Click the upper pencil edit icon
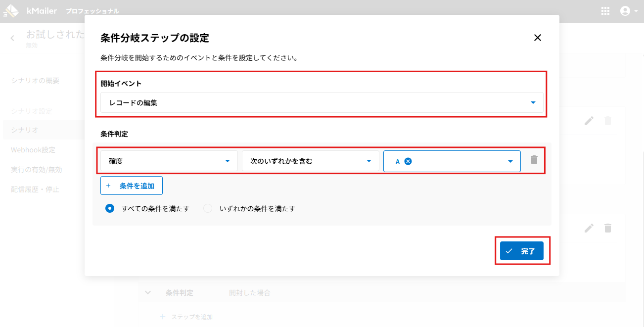The height and width of the screenshot is (327, 644). pos(589,121)
